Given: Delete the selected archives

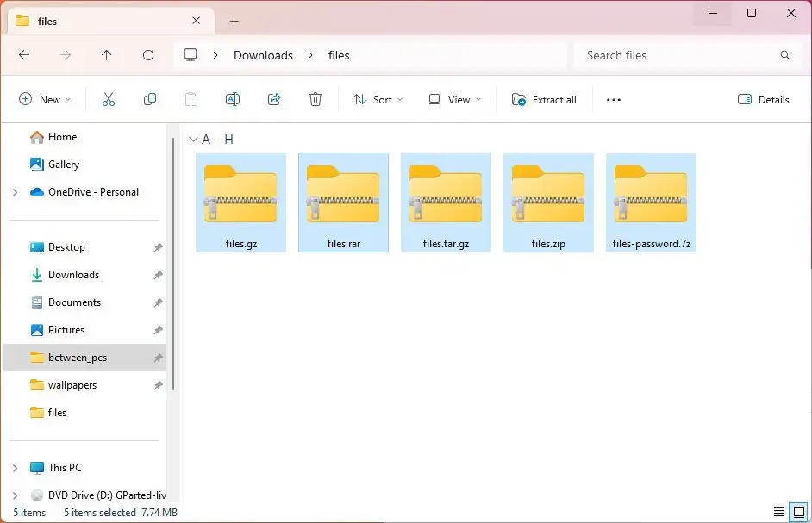Looking at the screenshot, I should [x=315, y=99].
